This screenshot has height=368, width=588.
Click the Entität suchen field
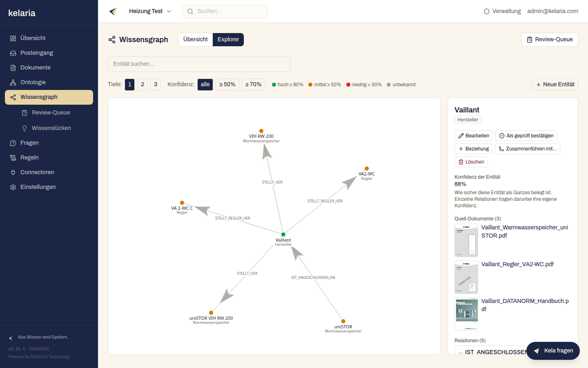click(x=199, y=64)
